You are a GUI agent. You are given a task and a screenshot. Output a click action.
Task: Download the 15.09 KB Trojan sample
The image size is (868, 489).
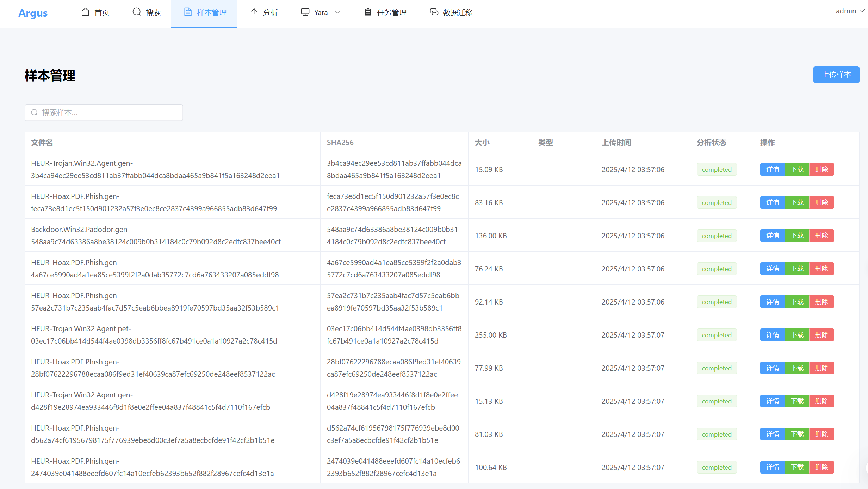797,169
